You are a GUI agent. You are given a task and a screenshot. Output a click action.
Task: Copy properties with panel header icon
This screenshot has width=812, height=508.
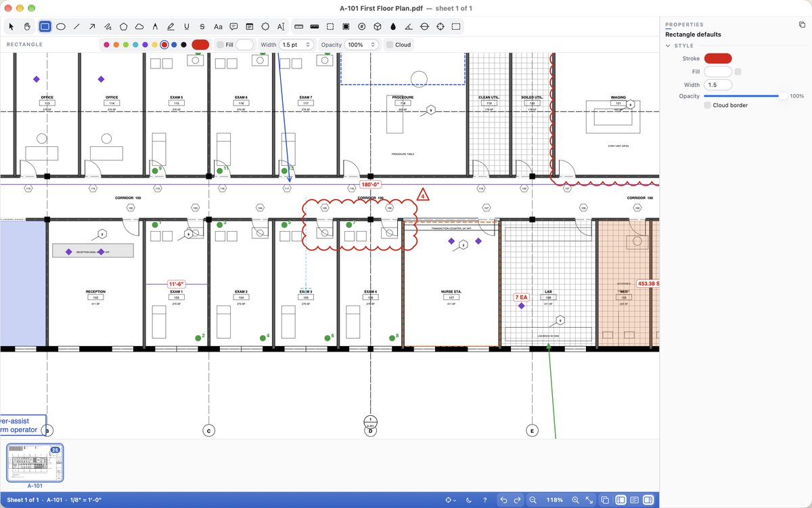(802, 24)
